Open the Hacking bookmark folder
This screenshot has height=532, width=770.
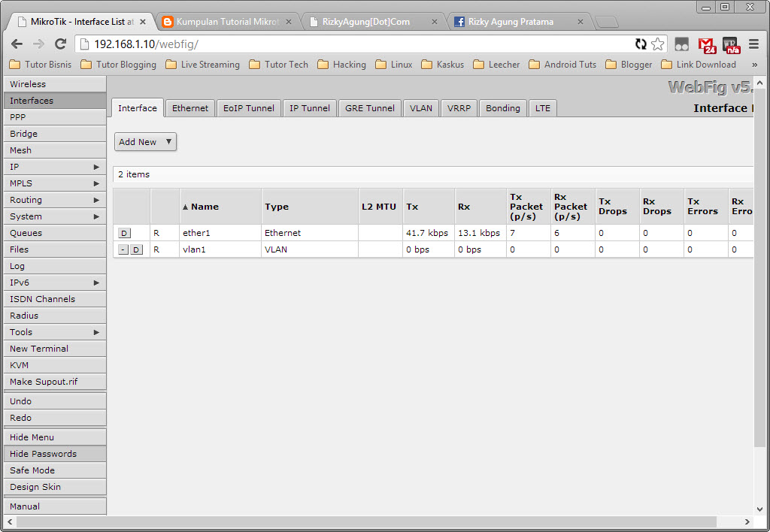click(342, 65)
